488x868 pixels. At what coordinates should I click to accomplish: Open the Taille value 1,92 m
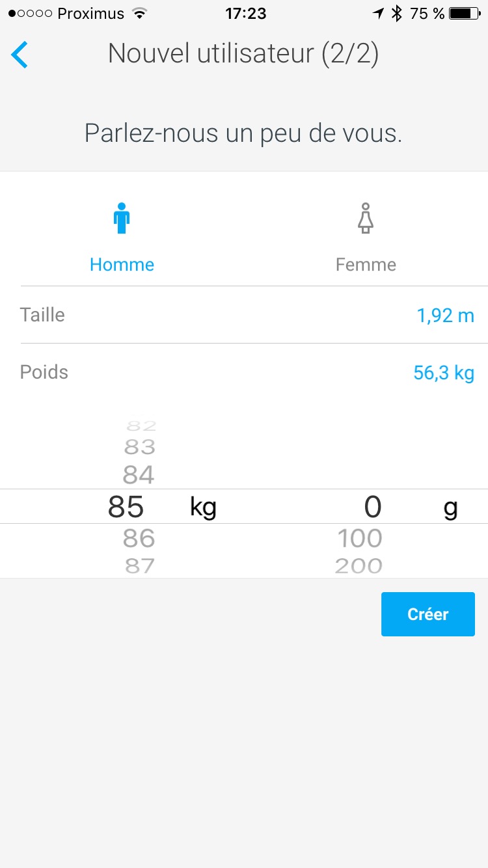click(445, 316)
